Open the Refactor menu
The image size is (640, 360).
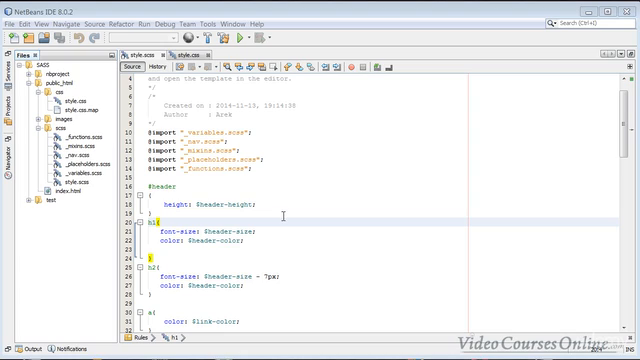point(121,24)
